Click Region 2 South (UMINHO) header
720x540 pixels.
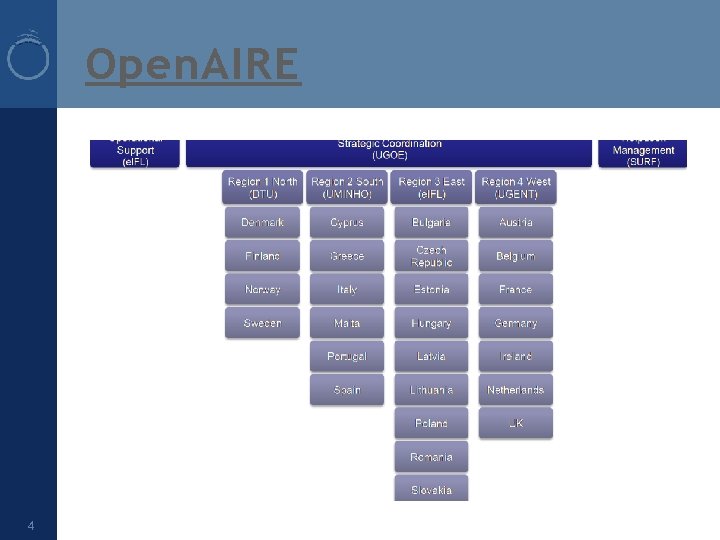(x=347, y=187)
